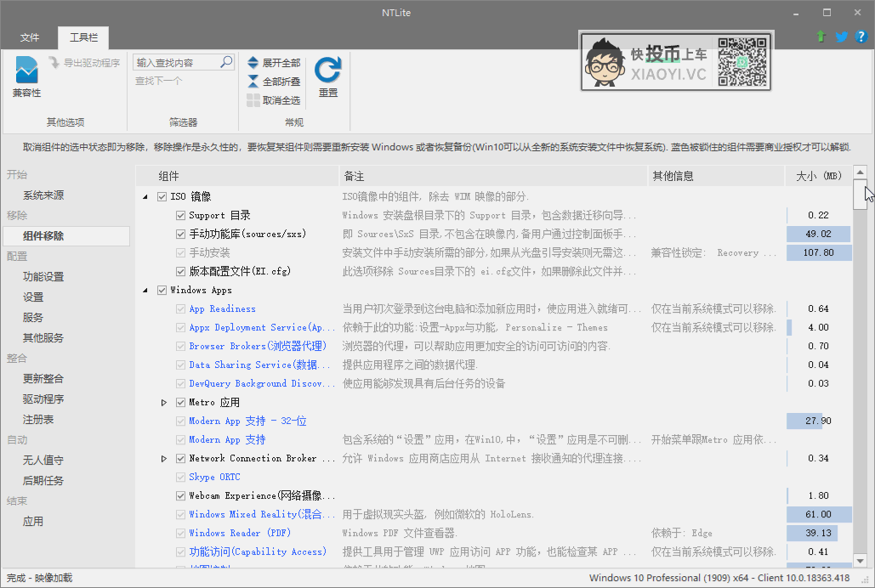Sort by 大小 (MB) column header
The height and width of the screenshot is (588, 875).
(x=817, y=177)
